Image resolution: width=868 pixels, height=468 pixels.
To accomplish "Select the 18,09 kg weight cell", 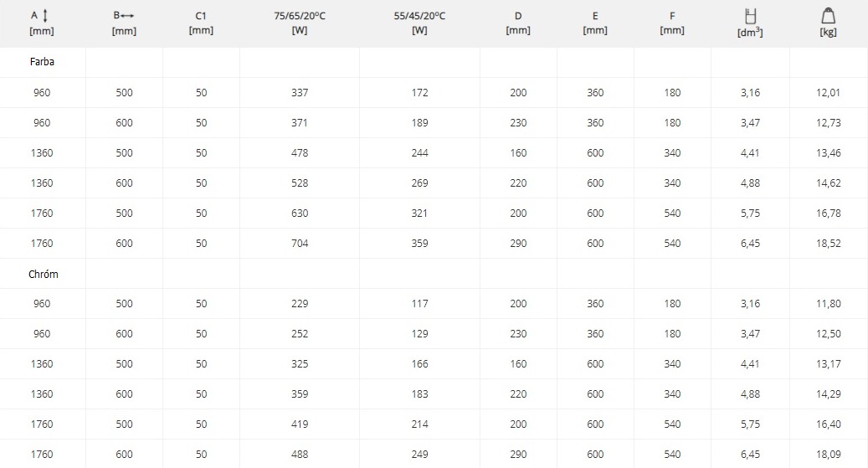I will tap(828, 454).
